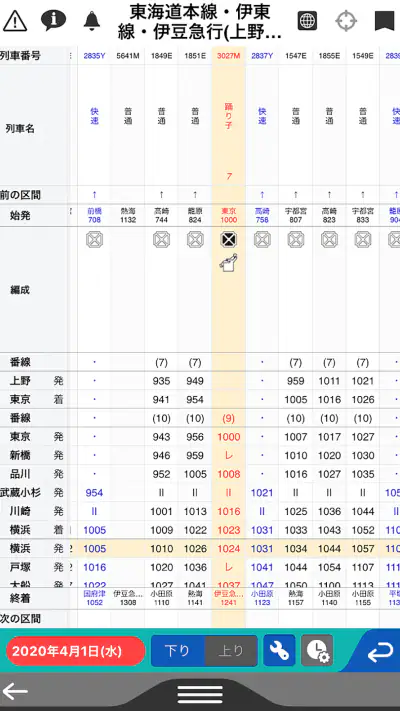Screen dimensions: 400x711
Task: Select the 武蔵小杉 station row label
Action: coord(20,492)
